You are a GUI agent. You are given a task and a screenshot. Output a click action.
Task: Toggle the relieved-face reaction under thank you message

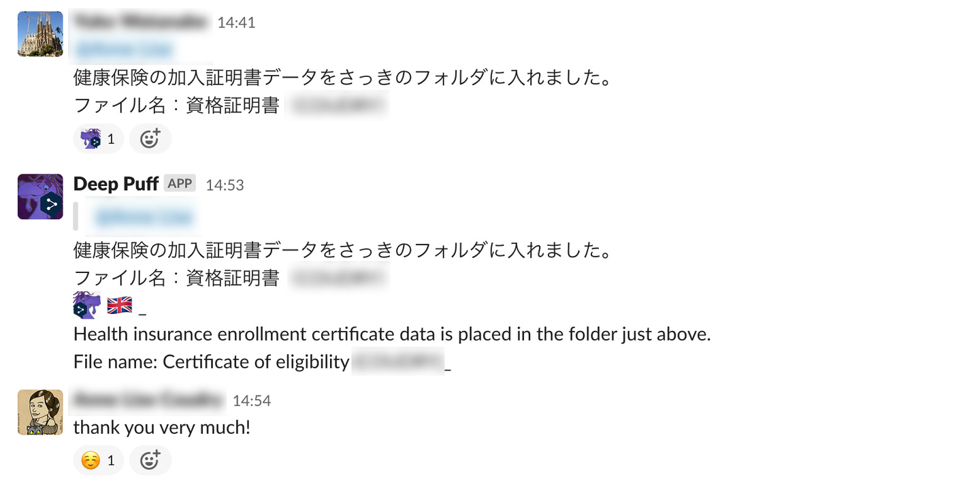pos(98,460)
